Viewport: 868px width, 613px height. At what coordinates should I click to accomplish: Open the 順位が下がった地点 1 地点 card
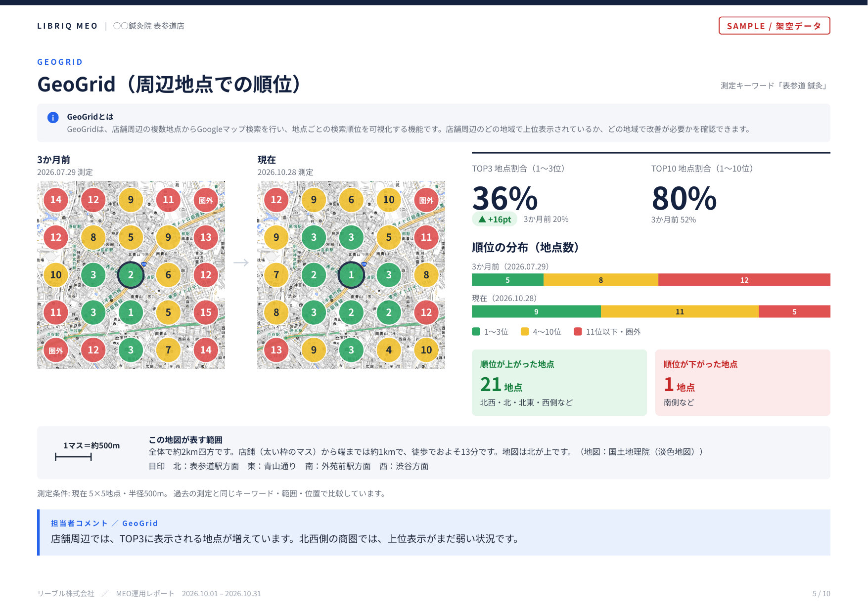[742, 383]
